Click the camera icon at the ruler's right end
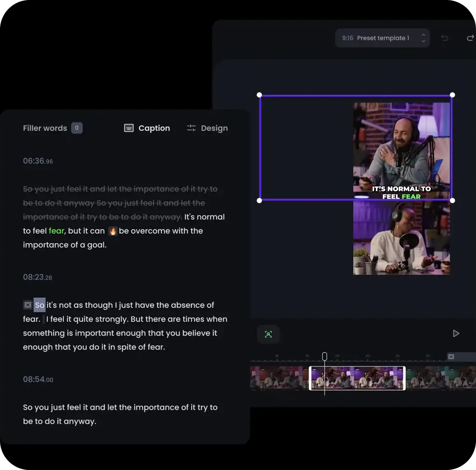 (x=451, y=357)
